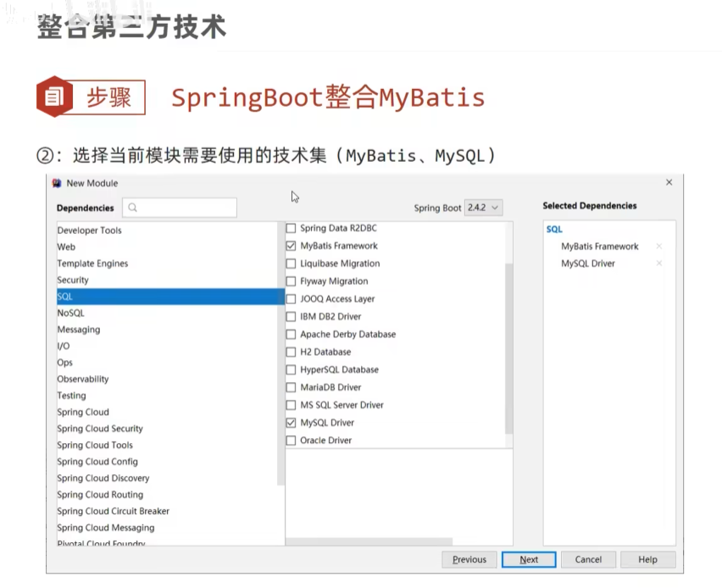Select the Web category
722x588 pixels.
click(66, 247)
